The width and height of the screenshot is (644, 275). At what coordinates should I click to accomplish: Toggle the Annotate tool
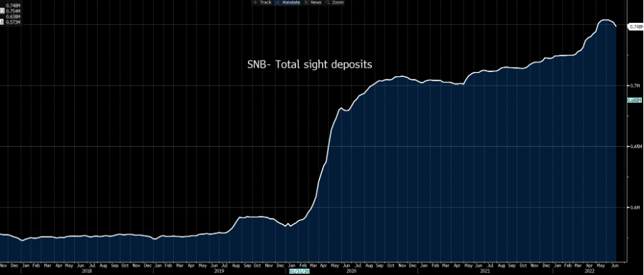[288, 2]
